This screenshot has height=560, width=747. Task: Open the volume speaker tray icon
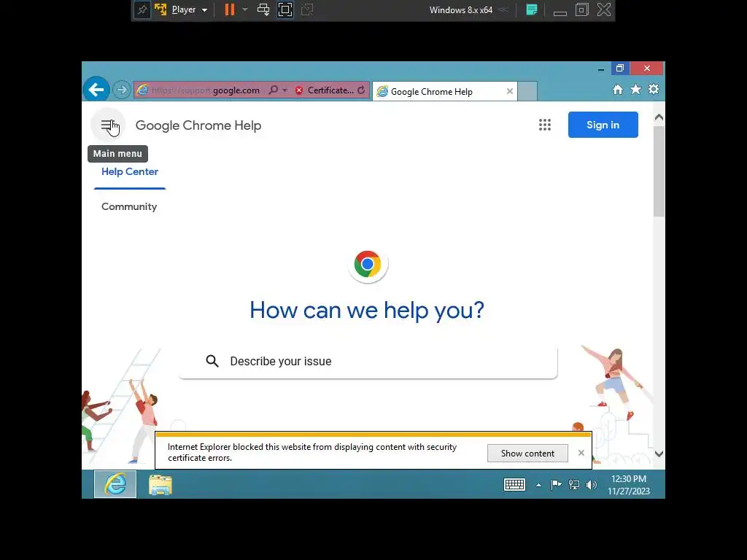(591, 485)
